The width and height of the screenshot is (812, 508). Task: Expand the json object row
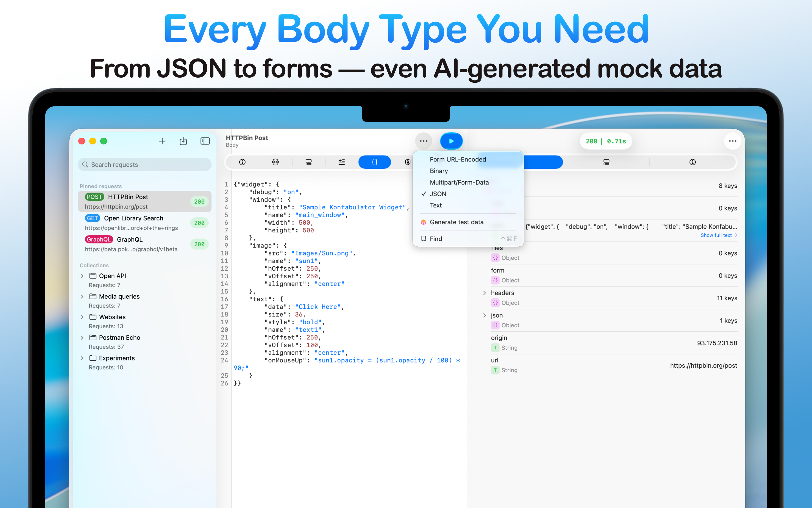484,316
